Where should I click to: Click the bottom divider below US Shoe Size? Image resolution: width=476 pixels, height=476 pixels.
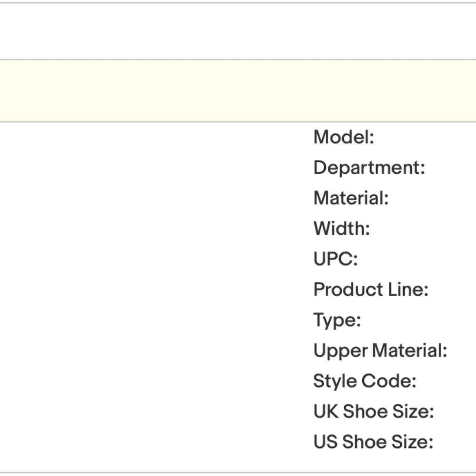pyautogui.click(x=238, y=473)
